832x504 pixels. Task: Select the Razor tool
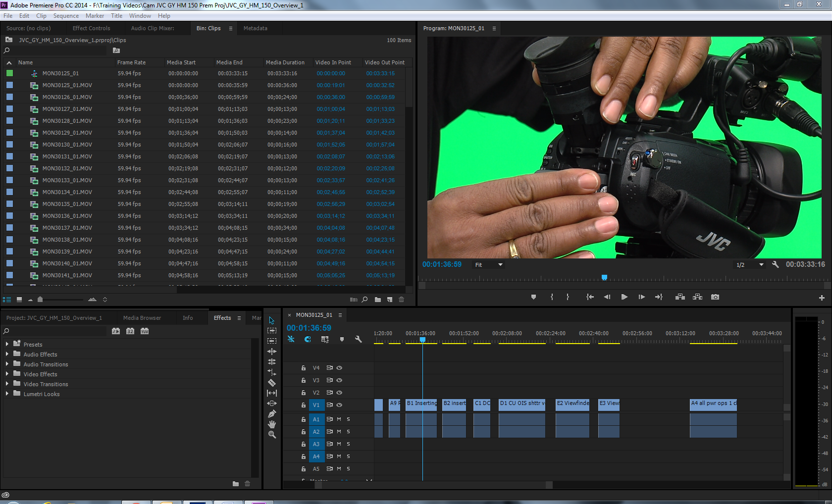pyautogui.click(x=272, y=382)
